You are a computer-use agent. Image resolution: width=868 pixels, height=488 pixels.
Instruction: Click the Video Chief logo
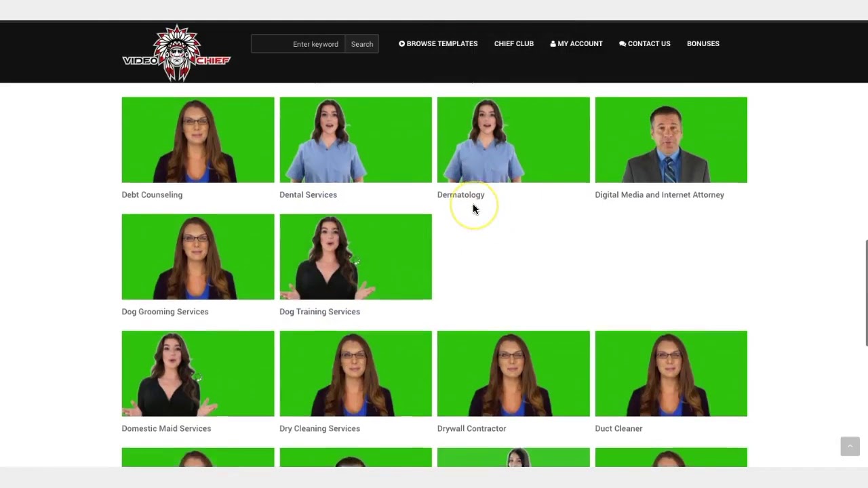(176, 53)
